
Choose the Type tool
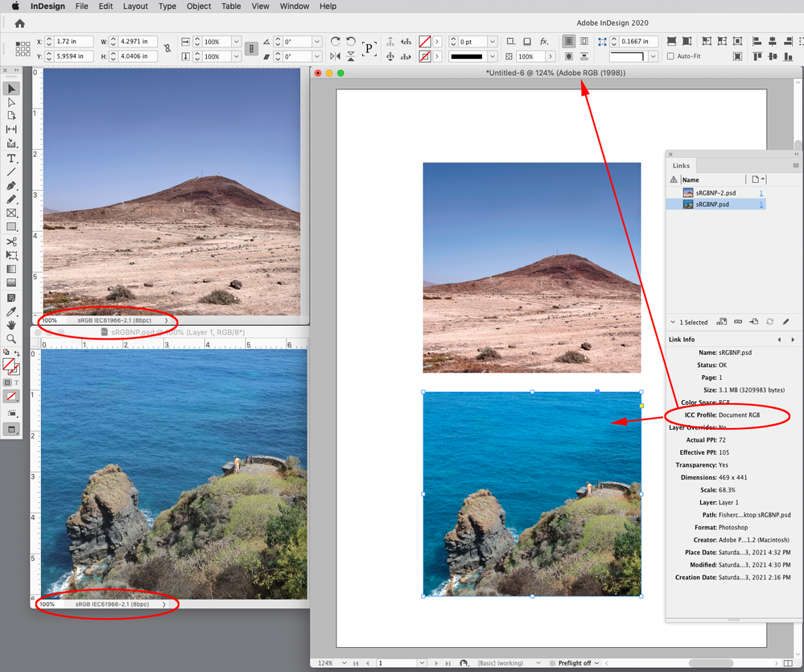click(x=11, y=159)
